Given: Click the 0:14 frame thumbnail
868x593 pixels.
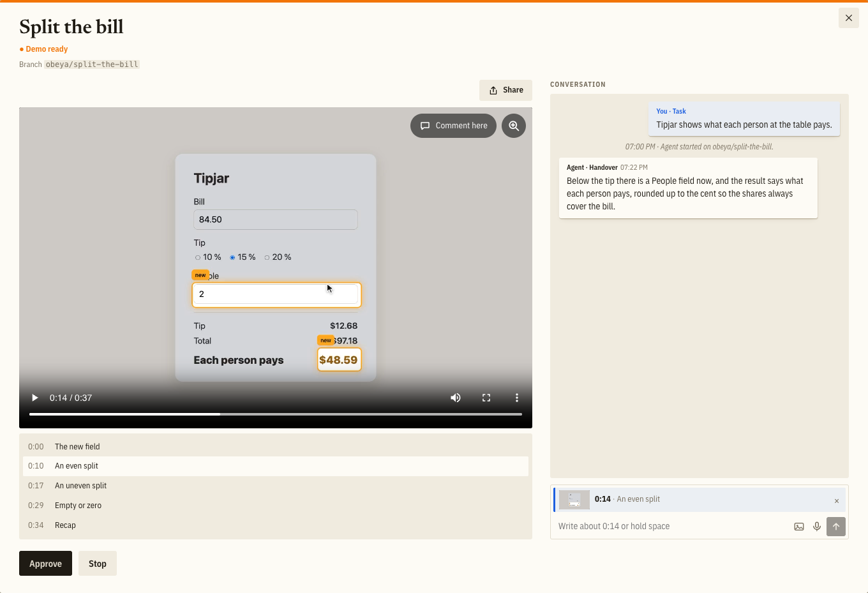Looking at the screenshot, I should coord(574,500).
